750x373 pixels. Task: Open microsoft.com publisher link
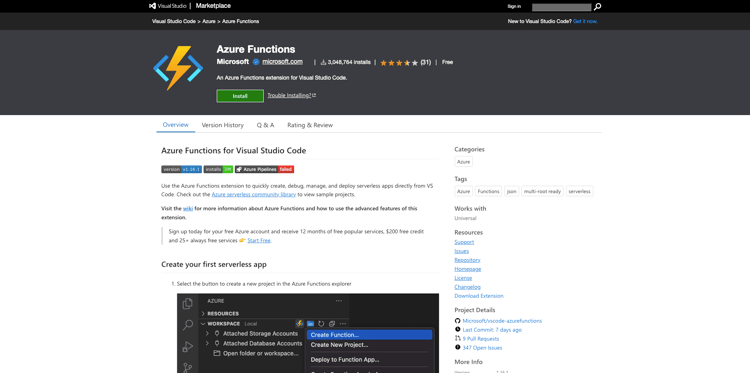click(282, 62)
